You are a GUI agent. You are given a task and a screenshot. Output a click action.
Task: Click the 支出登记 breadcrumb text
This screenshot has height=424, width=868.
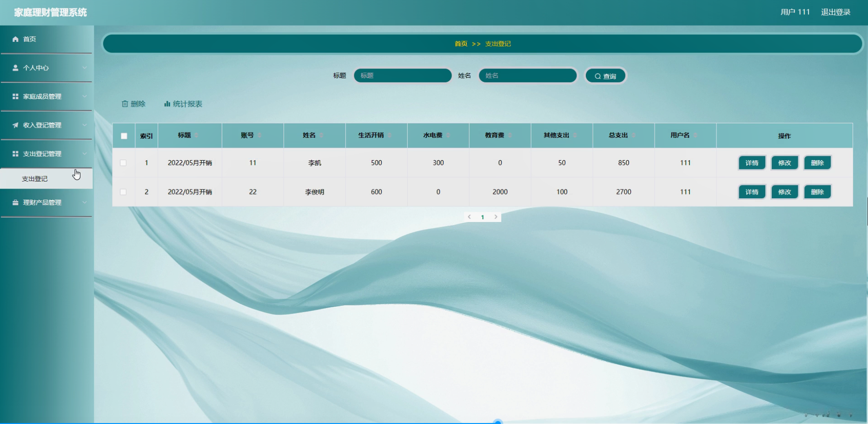[x=498, y=44]
